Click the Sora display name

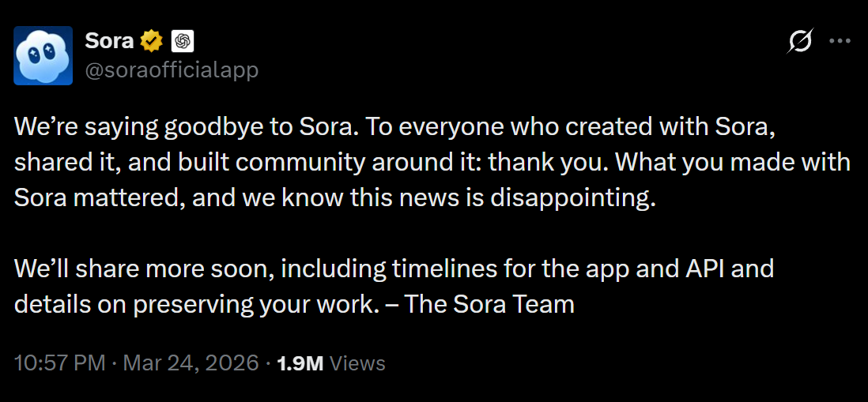109,40
